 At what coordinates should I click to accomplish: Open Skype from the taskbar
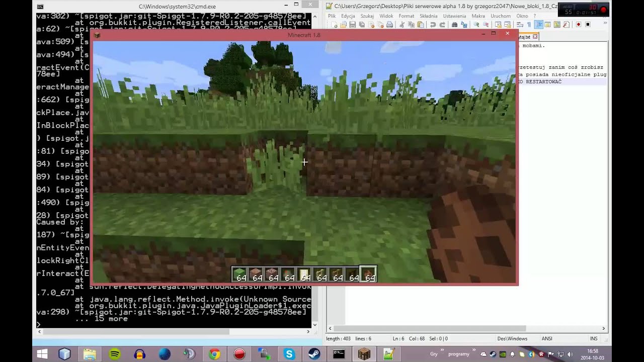(289, 354)
